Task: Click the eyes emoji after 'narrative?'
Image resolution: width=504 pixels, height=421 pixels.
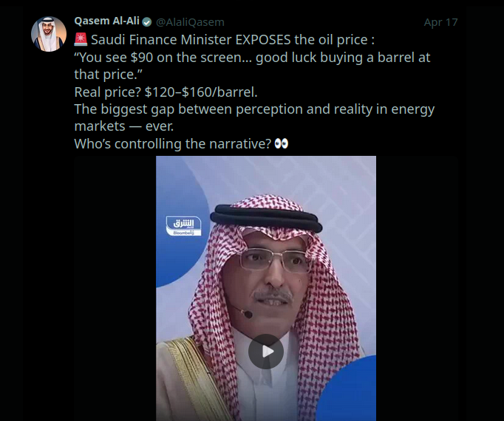Action: [282, 143]
